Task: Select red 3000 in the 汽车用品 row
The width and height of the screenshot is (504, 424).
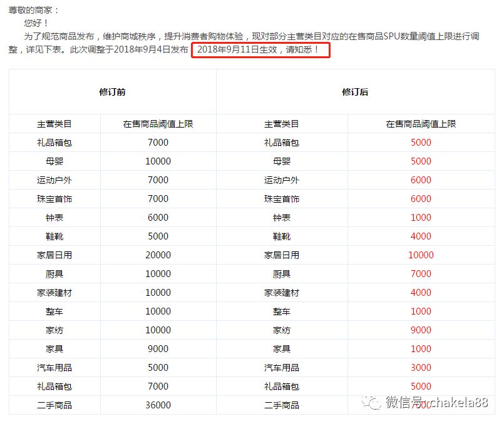Action: tap(421, 368)
